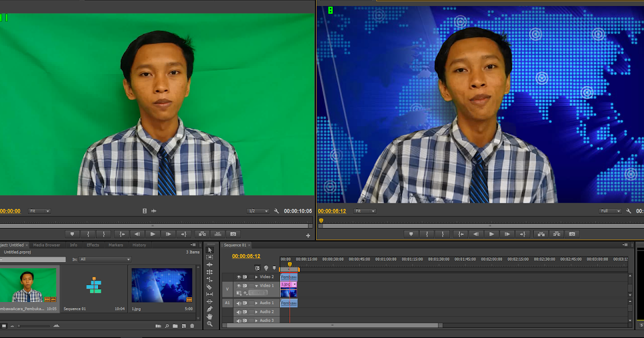The image size is (644, 338).
Task: Click Source monitor Insert button
Action: (202, 234)
